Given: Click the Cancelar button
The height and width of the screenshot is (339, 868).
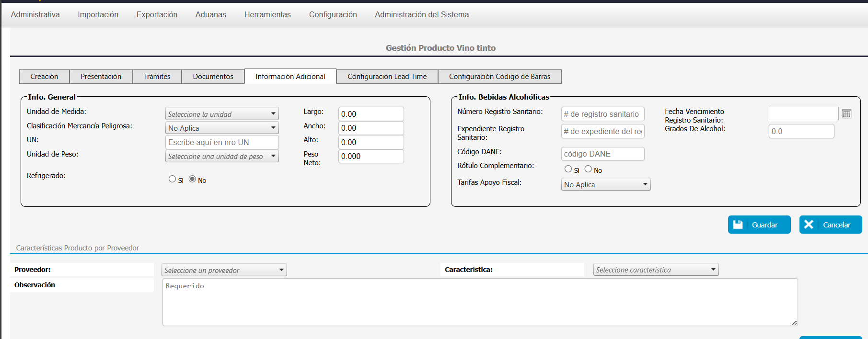Looking at the screenshot, I should coord(830,225).
